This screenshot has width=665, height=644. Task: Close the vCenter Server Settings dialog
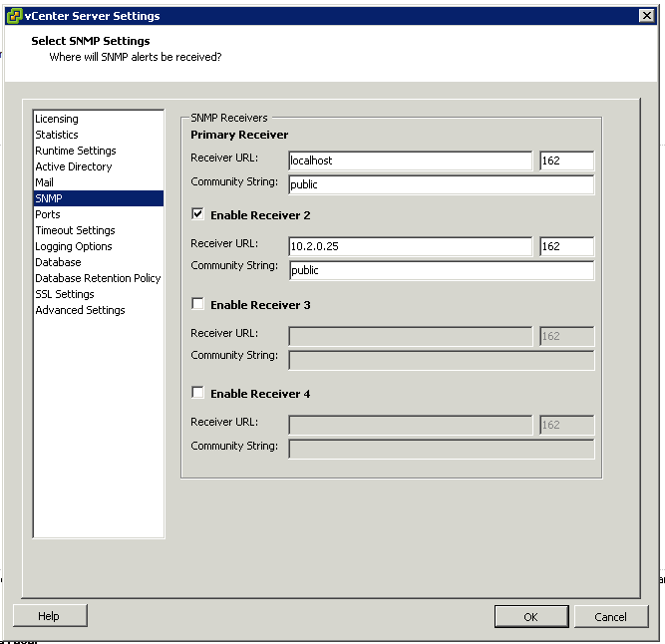click(x=646, y=16)
